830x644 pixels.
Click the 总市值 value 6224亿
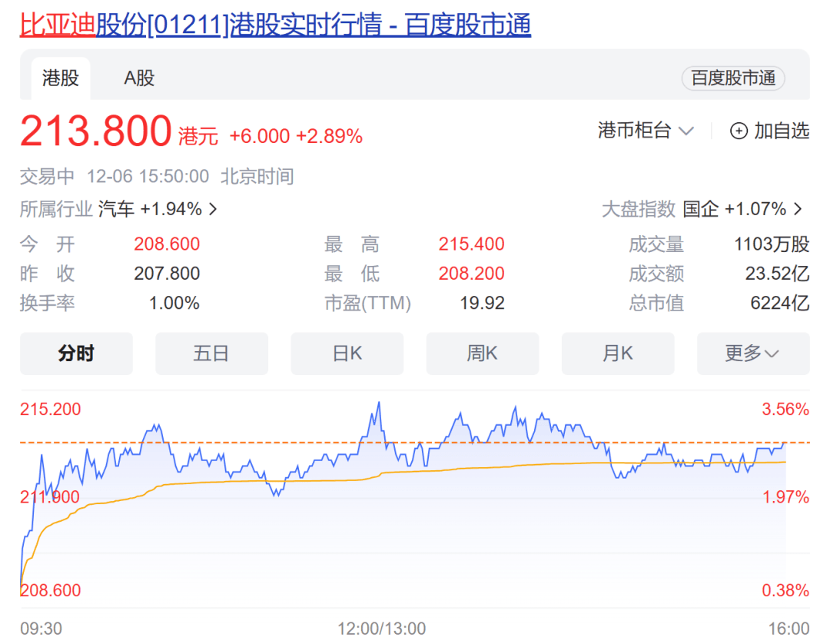tap(780, 304)
